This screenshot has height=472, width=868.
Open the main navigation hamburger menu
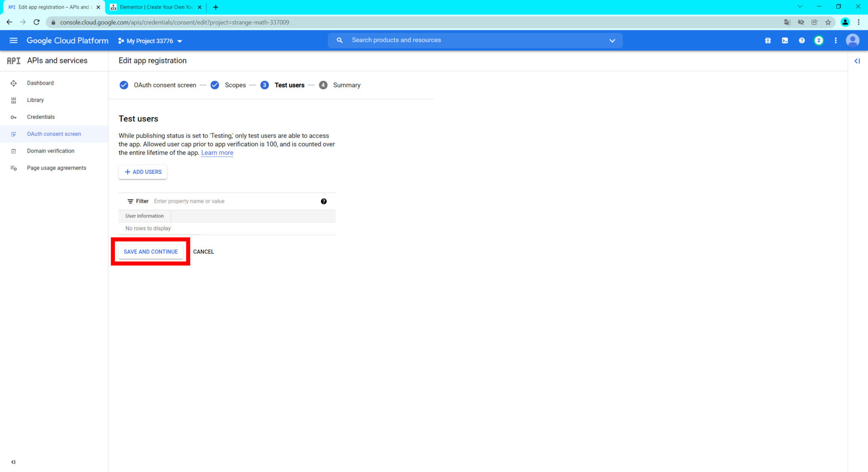(14, 40)
